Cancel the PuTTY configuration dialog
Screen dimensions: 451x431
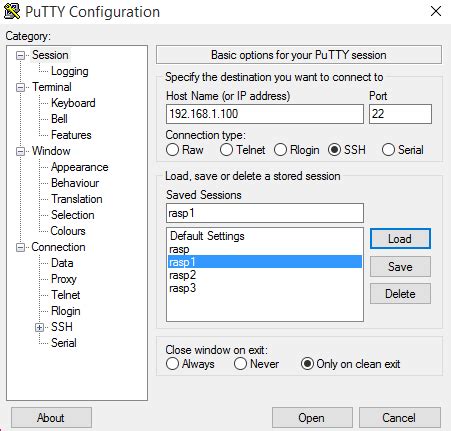pyautogui.click(x=400, y=418)
